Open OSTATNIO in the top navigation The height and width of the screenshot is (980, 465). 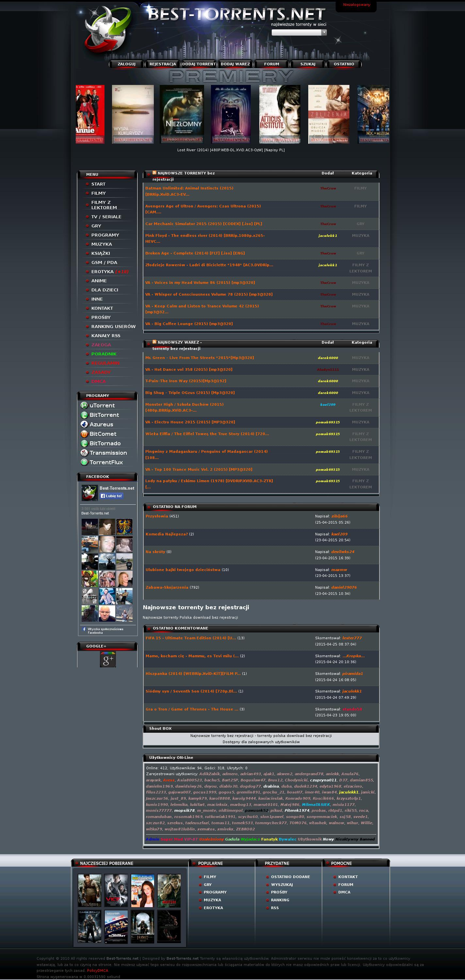point(344,64)
